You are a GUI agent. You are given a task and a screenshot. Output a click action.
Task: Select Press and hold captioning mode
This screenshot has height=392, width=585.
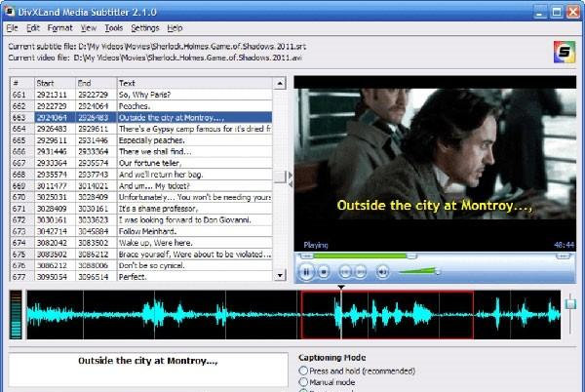303,371
